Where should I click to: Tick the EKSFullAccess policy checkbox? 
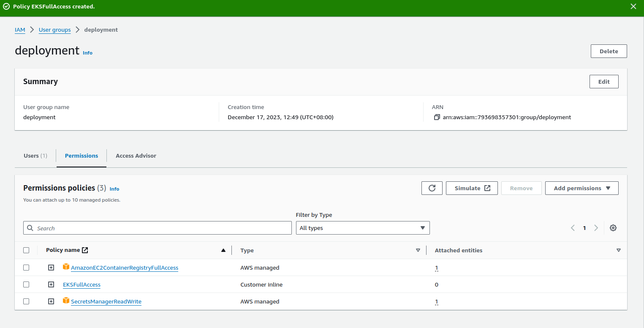[26, 284]
